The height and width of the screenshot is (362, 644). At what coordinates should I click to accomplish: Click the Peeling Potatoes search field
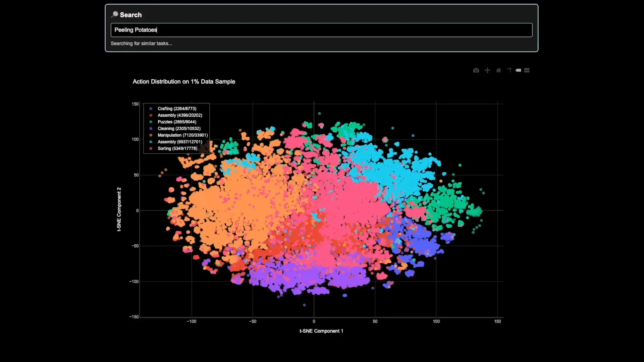click(321, 30)
